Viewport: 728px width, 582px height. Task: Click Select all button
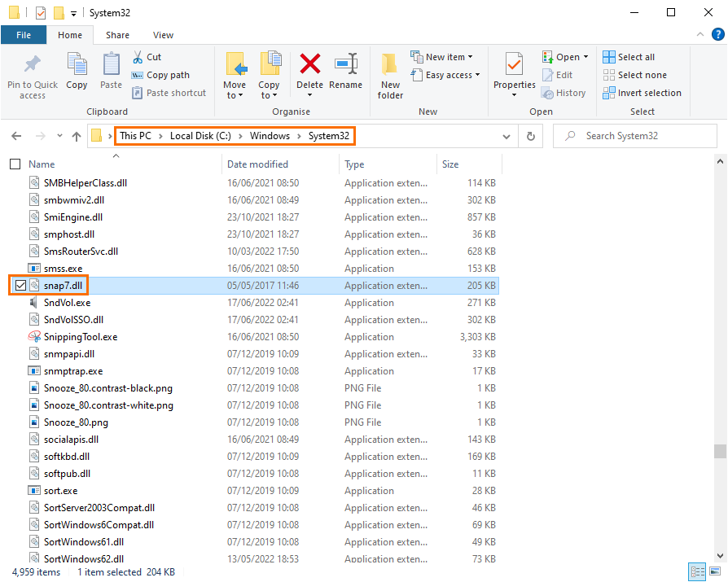tap(629, 57)
